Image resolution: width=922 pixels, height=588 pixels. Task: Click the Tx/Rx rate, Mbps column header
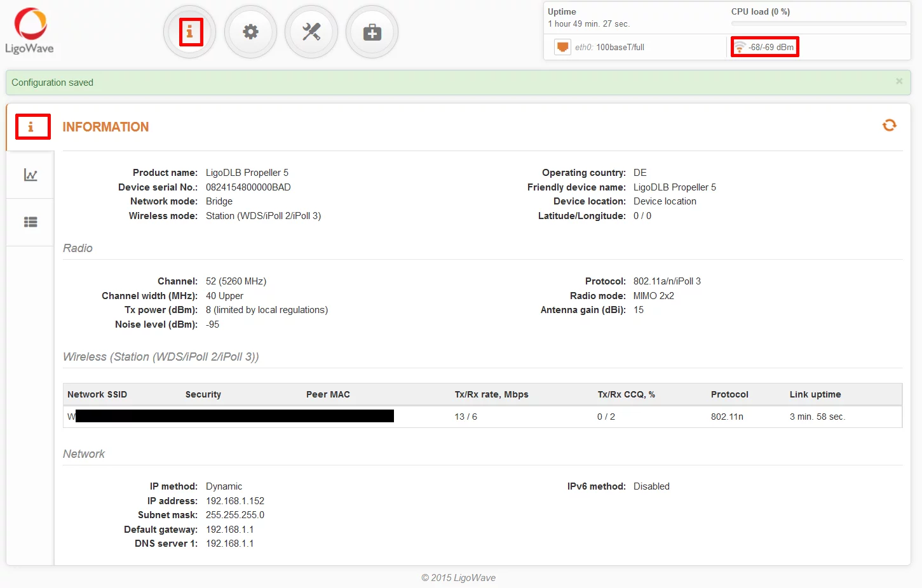click(492, 394)
